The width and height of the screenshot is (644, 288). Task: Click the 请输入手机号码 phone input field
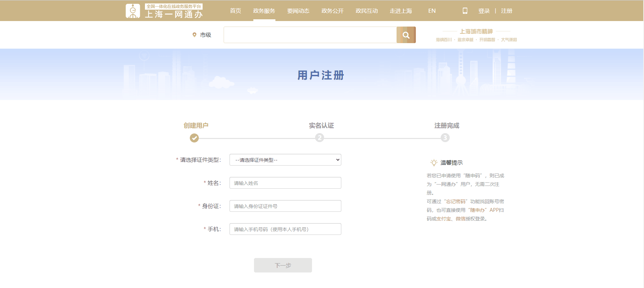pyautogui.click(x=285, y=229)
